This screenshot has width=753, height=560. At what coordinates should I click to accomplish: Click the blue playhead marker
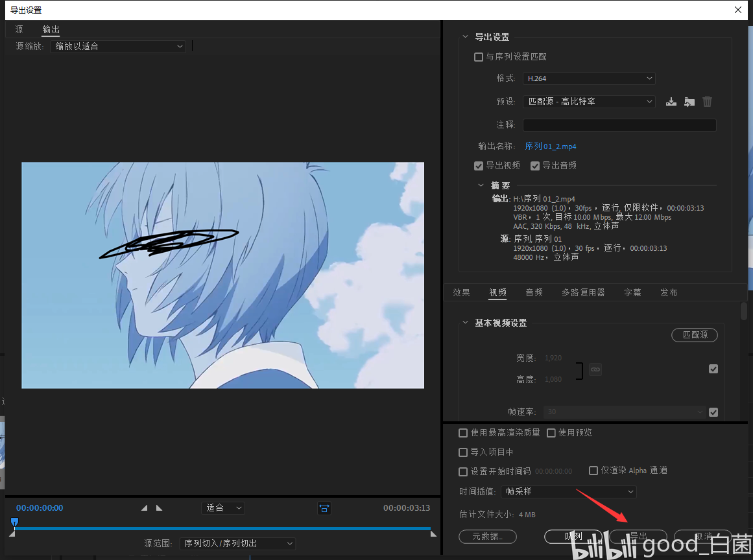[x=14, y=522]
